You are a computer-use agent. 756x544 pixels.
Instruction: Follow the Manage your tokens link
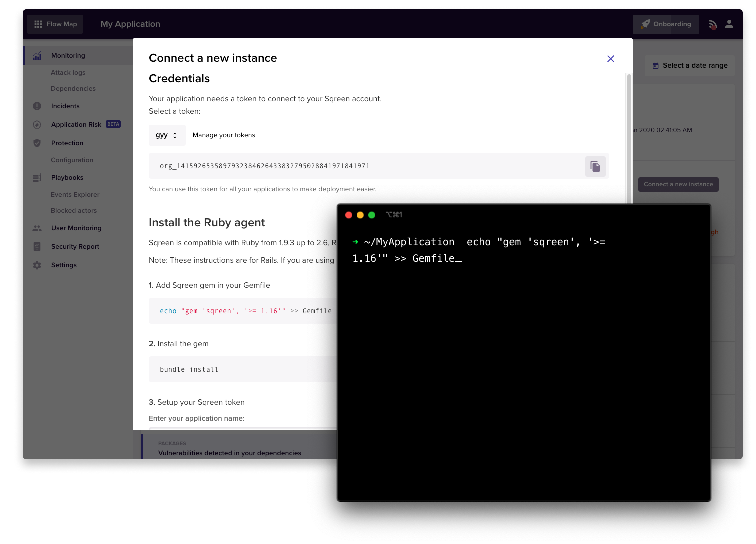click(224, 135)
